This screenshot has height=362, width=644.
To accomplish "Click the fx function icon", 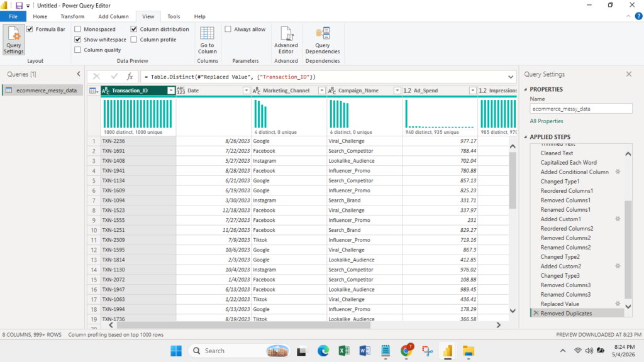I will 130,76.
